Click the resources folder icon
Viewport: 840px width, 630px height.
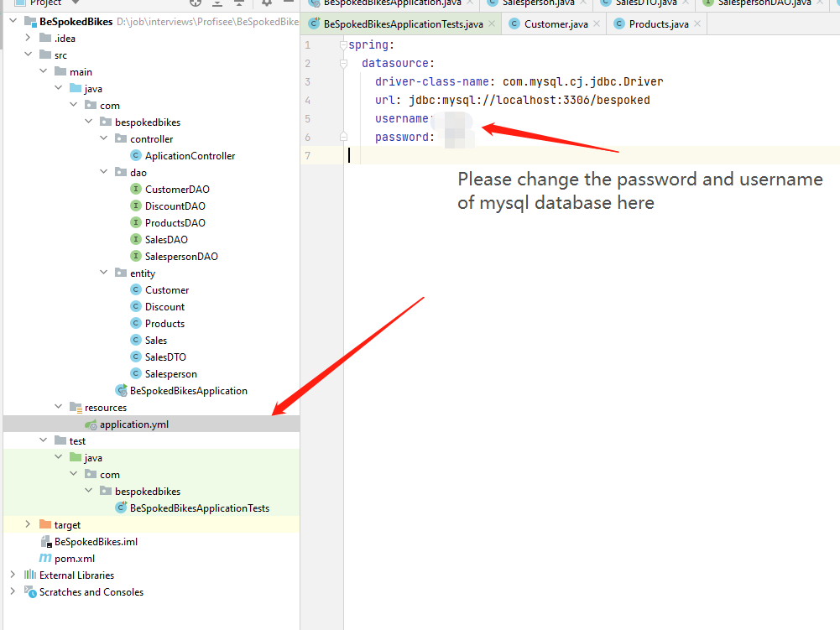coord(76,408)
